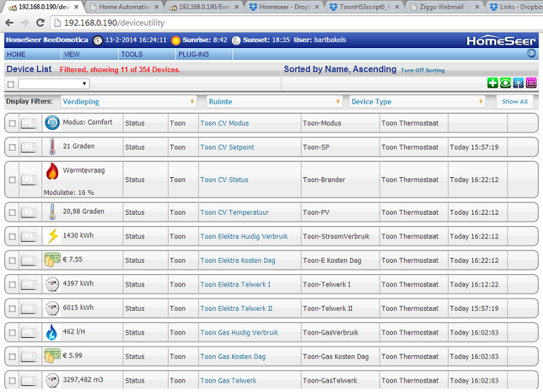This screenshot has width=543, height=392.
Task: Click the green add device icon
Action: pyautogui.click(x=492, y=83)
